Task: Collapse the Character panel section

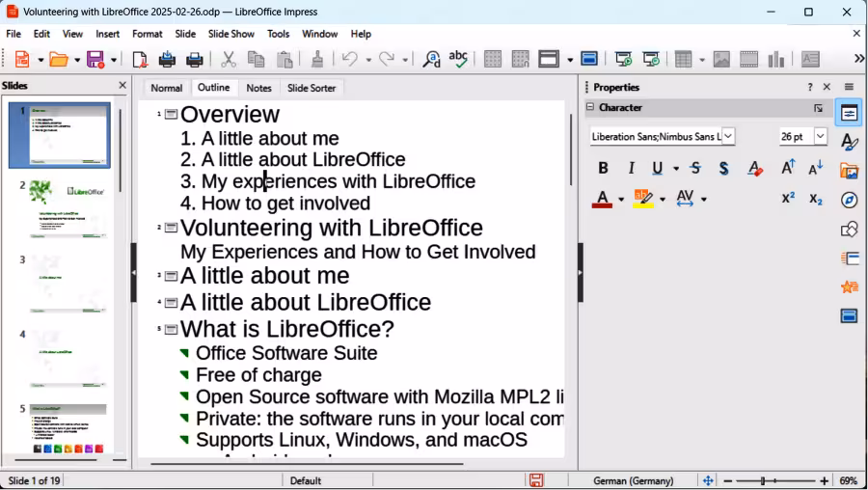Action: pos(590,107)
